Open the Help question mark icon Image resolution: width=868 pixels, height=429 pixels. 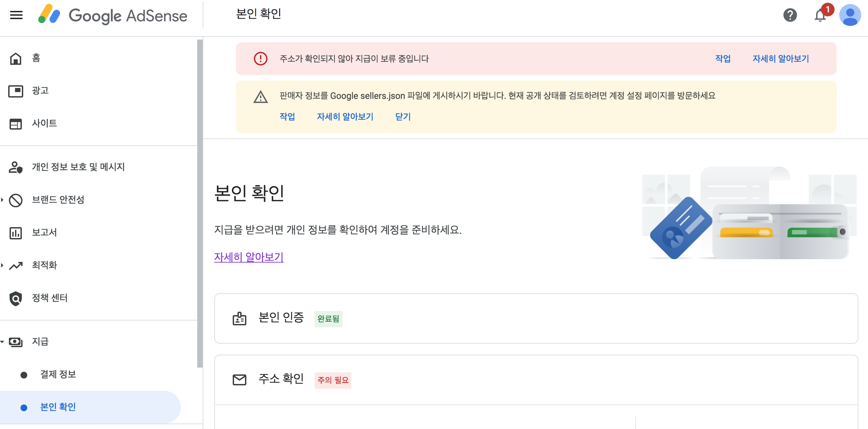click(x=791, y=15)
